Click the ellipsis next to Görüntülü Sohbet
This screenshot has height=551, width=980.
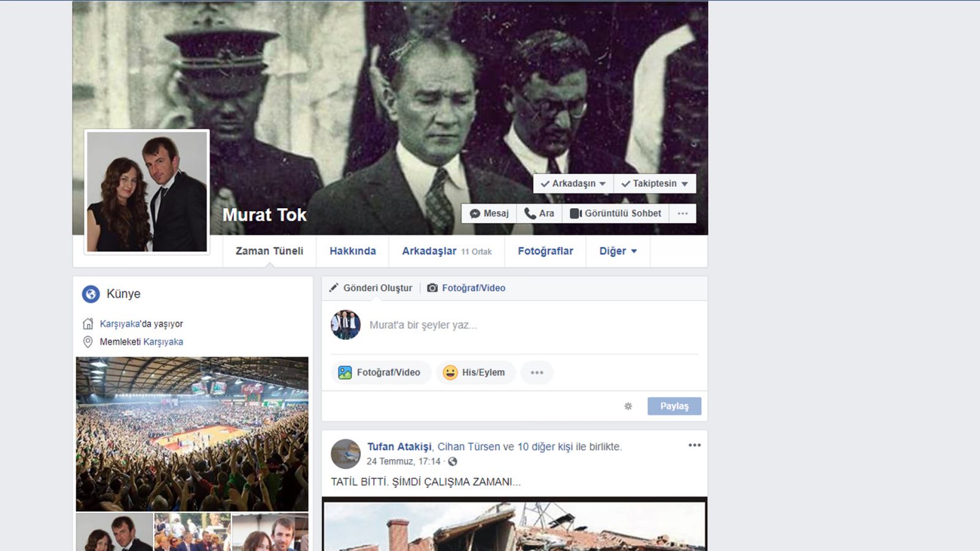(x=682, y=213)
